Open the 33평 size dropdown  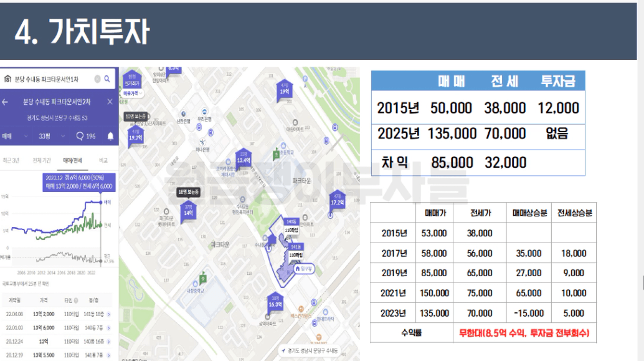52,136
